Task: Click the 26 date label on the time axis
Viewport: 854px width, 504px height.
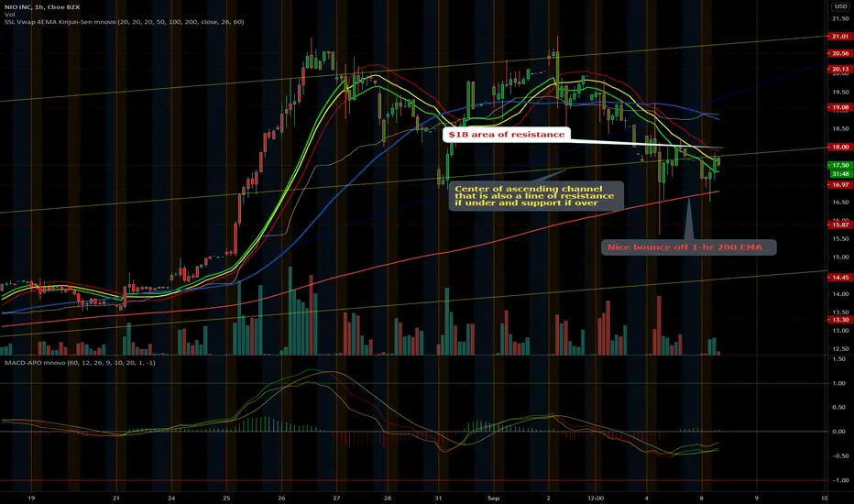Action: pyautogui.click(x=281, y=498)
